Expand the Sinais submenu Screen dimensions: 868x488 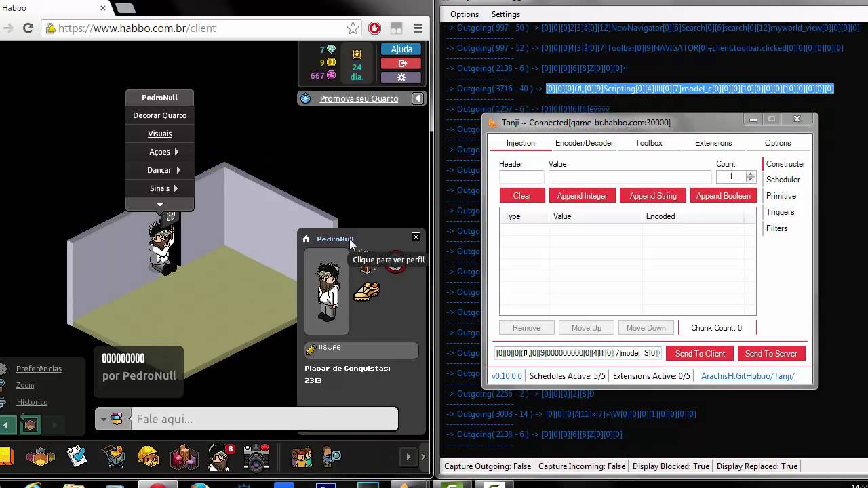point(159,188)
